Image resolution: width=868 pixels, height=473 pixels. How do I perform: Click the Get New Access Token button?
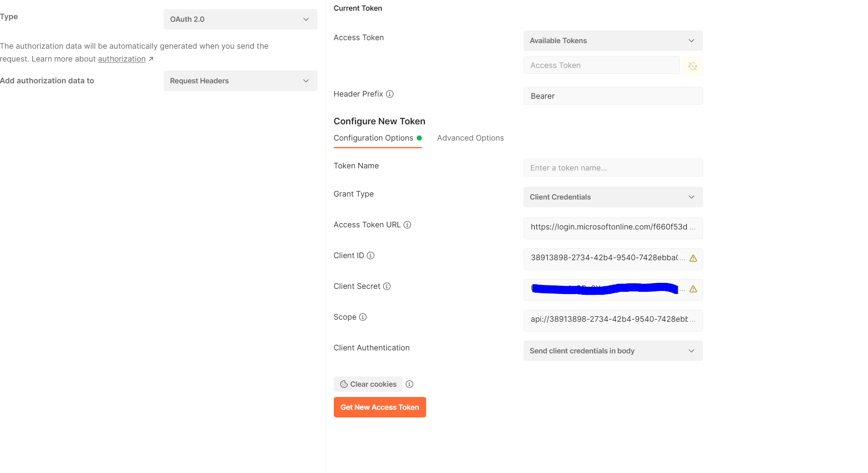pos(380,407)
